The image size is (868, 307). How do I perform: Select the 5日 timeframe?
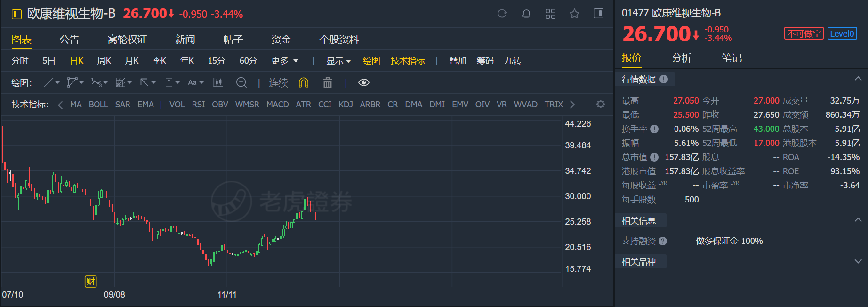[49, 60]
